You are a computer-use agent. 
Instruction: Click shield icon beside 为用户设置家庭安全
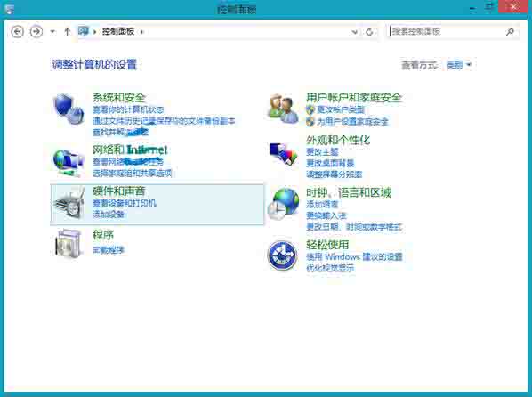click(x=310, y=121)
